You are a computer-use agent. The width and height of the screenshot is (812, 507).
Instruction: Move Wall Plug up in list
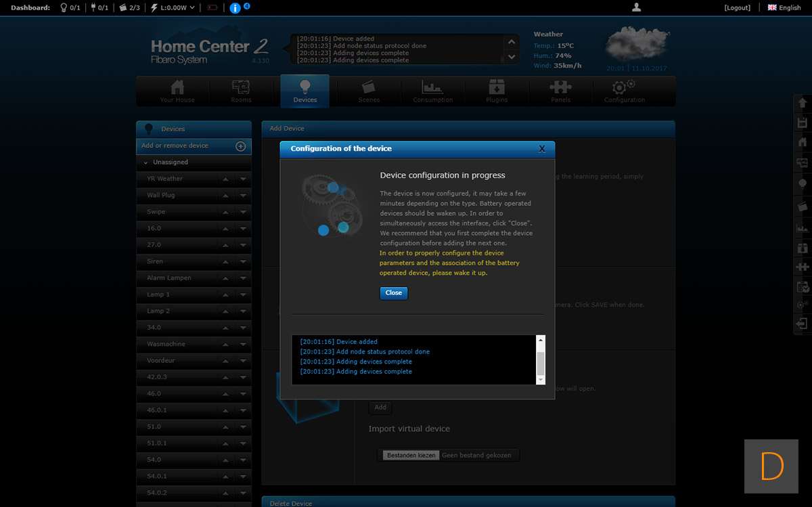pos(226,196)
